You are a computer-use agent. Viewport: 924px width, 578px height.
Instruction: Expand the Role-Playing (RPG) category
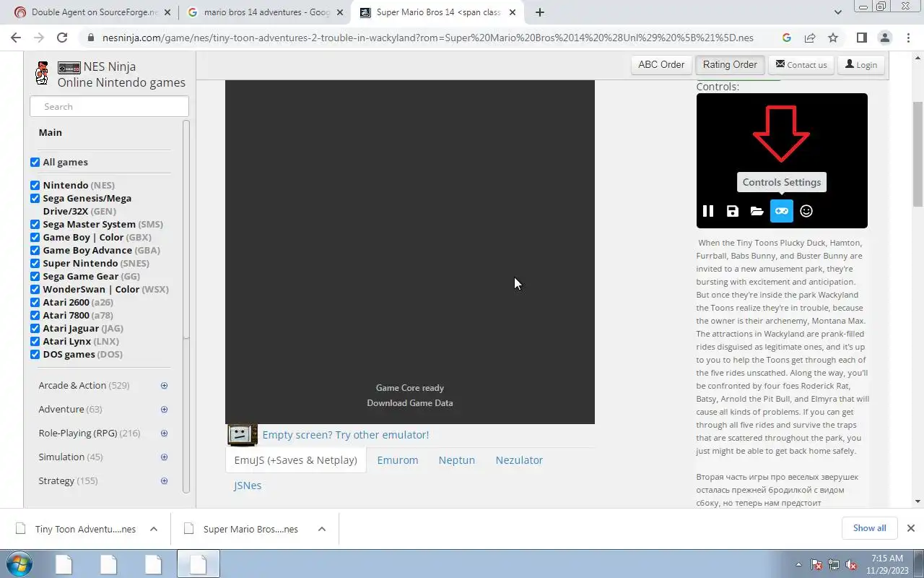coord(164,433)
